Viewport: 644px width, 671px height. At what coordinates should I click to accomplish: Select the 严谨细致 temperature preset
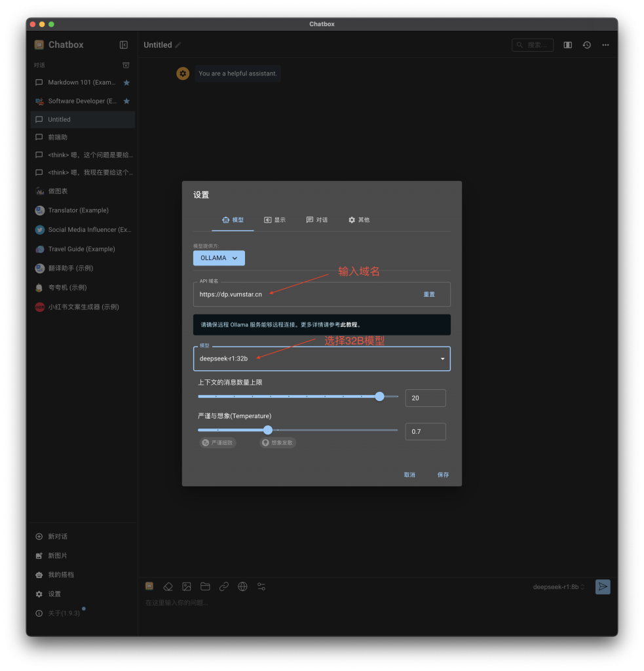(218, 443)
